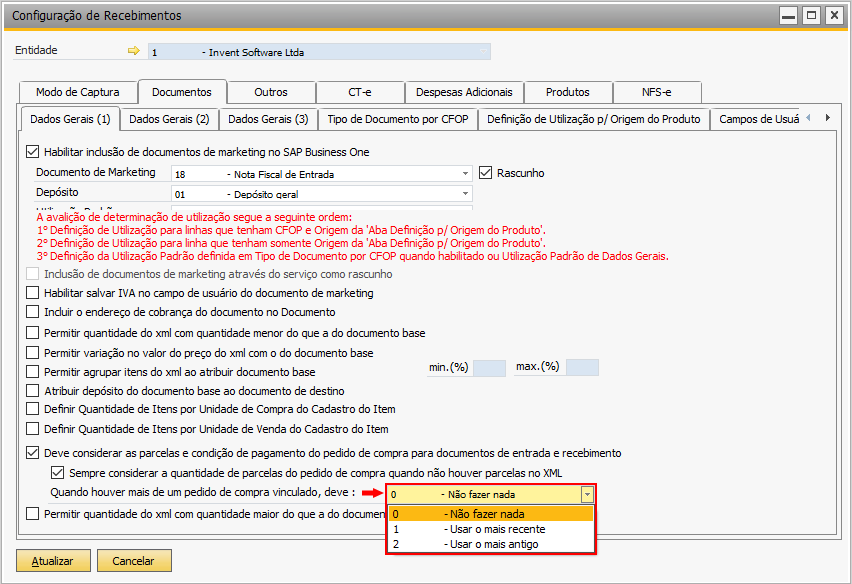Select option 'Não fazer nada' in list
This screenshot has width=852, height=584.
click(491, 514)
